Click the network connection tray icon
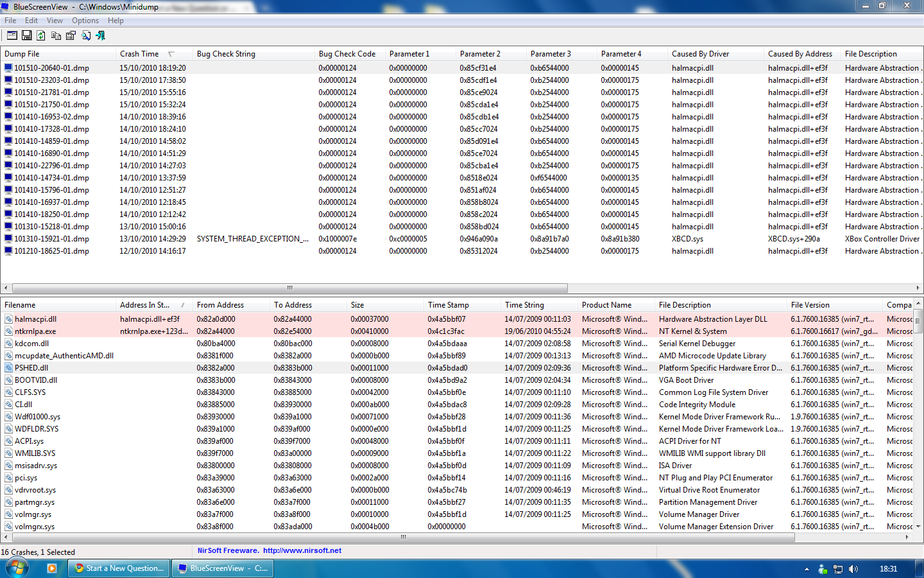This screenshot has height=578, width=924. [837, 568]
